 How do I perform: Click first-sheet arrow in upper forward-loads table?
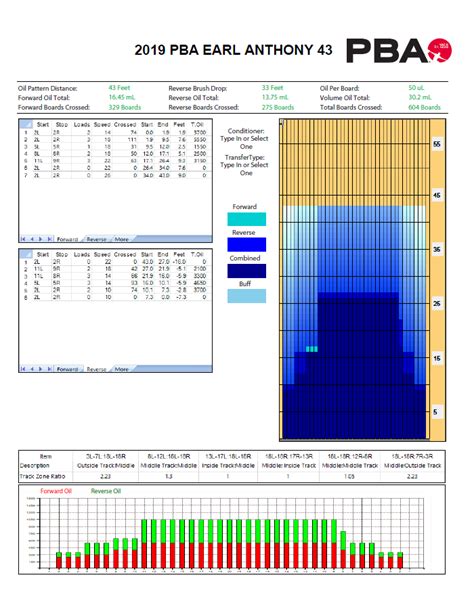23,239
